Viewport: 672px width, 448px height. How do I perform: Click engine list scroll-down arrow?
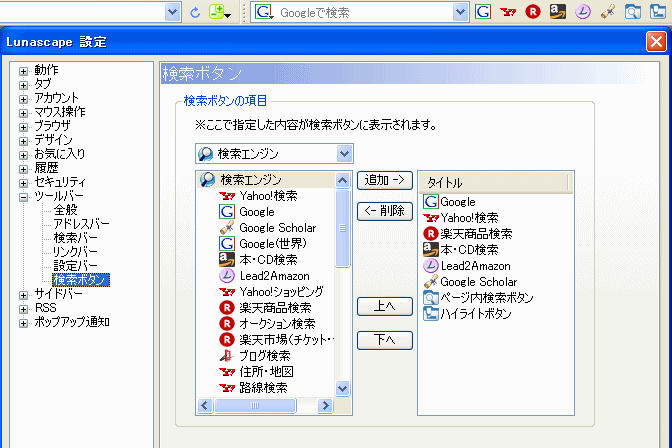point(342,388)
